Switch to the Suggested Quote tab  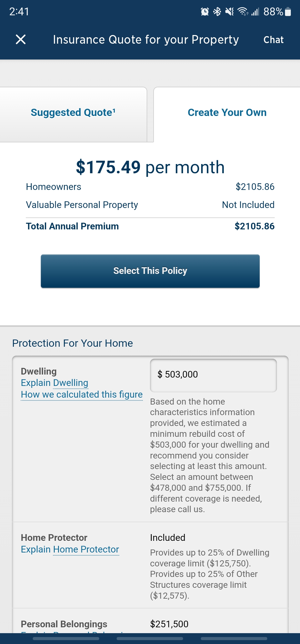73,113
